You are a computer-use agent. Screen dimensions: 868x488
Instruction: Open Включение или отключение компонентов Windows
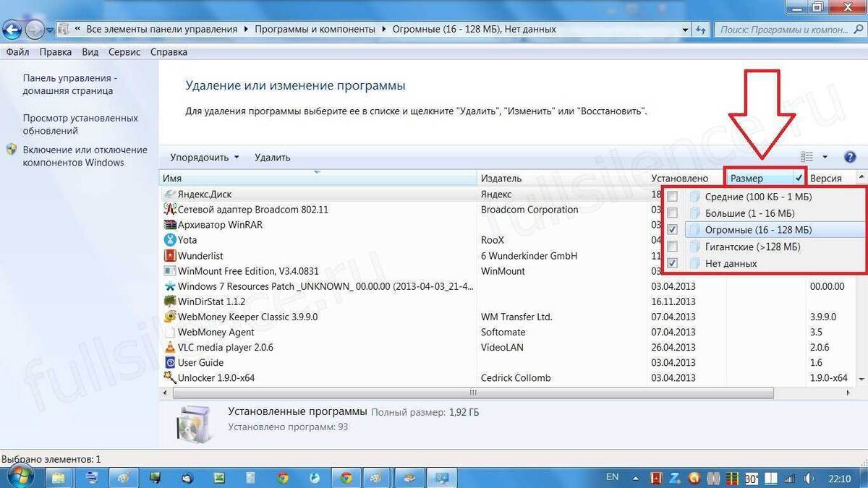85,156
